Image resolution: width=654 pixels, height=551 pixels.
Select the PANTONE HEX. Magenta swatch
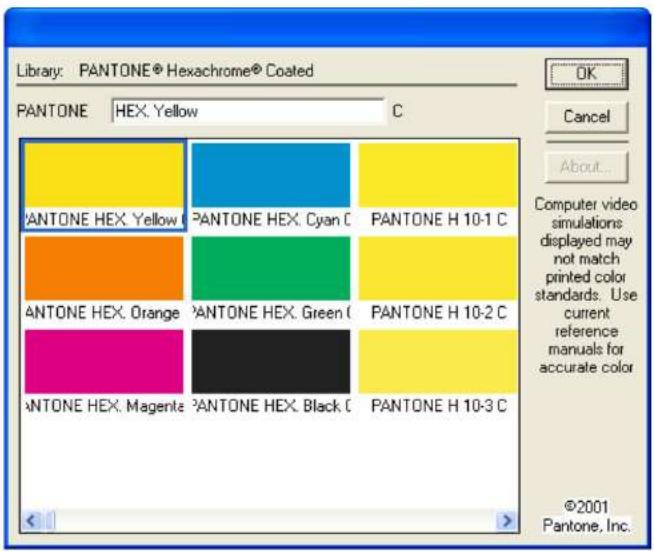104,372
